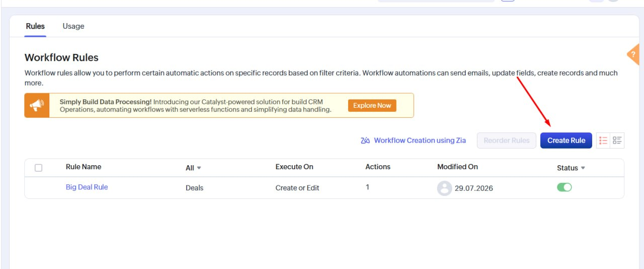Screen dimensions: 644x269
Task: Click the megaphone announcement icon
Action: pyautogui.click(x=37, y=105)
